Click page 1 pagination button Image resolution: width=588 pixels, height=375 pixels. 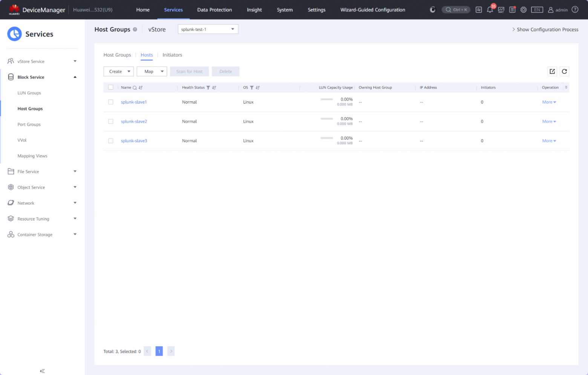pos(159,351)
